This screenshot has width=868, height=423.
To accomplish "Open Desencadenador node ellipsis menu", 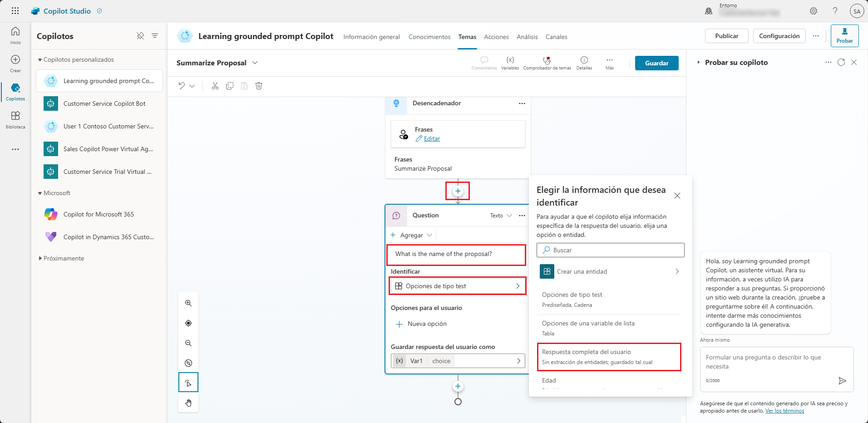I will point(522,103).
